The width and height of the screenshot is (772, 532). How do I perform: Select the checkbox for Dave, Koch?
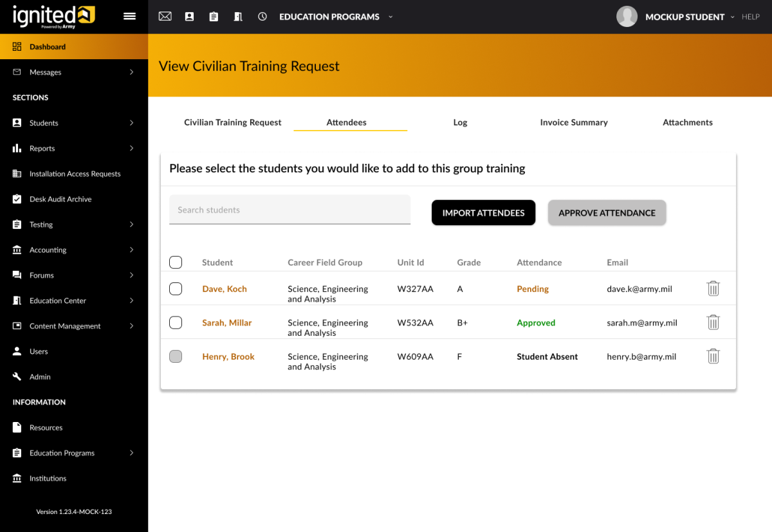tap(176, 289)
